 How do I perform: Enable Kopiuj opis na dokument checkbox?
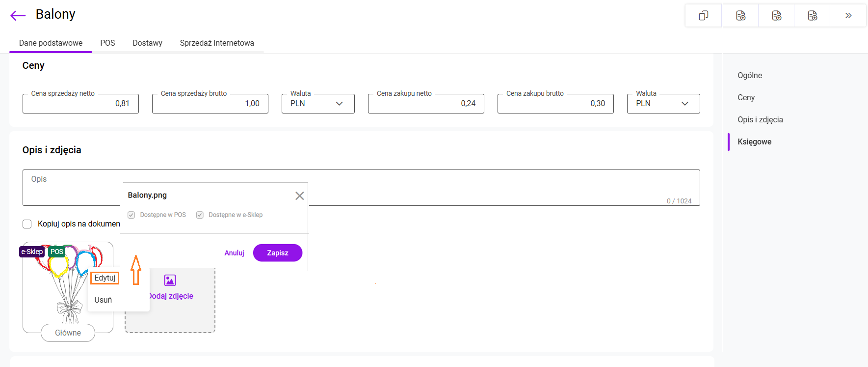pyautogui.click(x=27, y=224)
